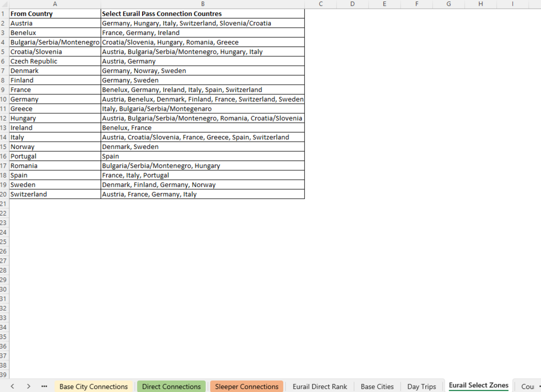Select the 'Romania' cell in column A
Viewport: 541px width, 392px height.
pos(55,166)
